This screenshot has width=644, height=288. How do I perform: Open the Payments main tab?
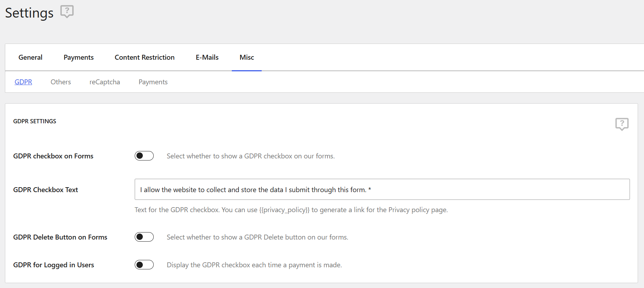pos(78,57)
